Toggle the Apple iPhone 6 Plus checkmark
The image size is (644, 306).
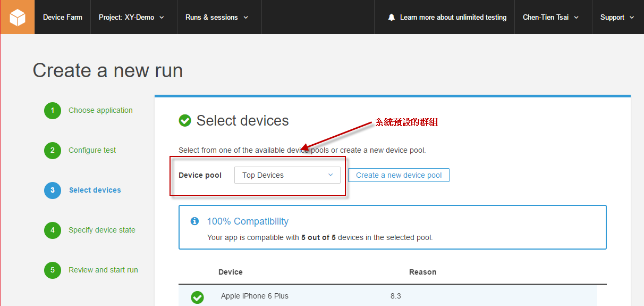[x=197, y=297]
